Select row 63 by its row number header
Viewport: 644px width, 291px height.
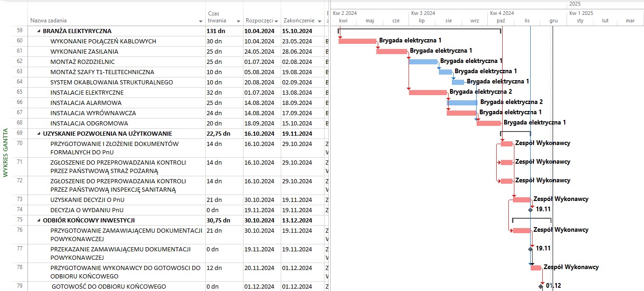pyautogui.click(x=20, y=72)
